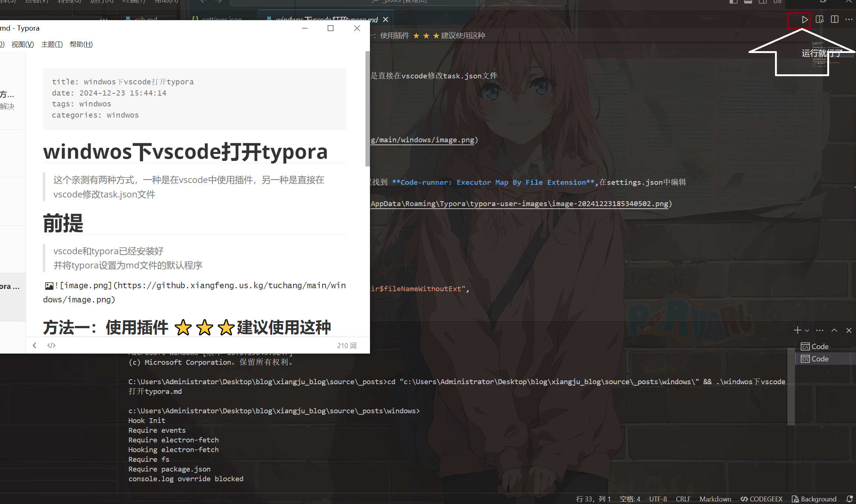Create a new terminal with the plus icon
The height and width of the screenshot is (504, 856).
click(798, 330)
